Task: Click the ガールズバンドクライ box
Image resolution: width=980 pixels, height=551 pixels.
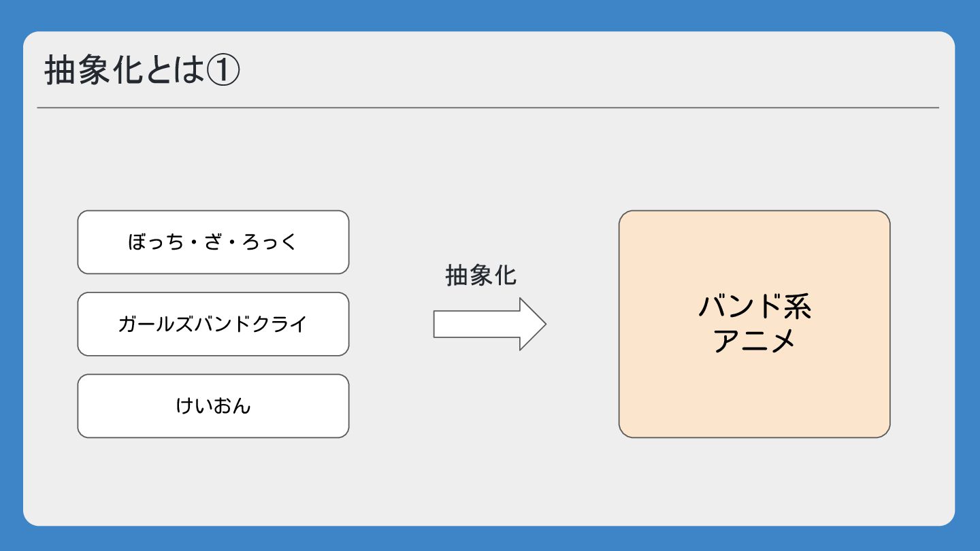Action: point(213,324)
